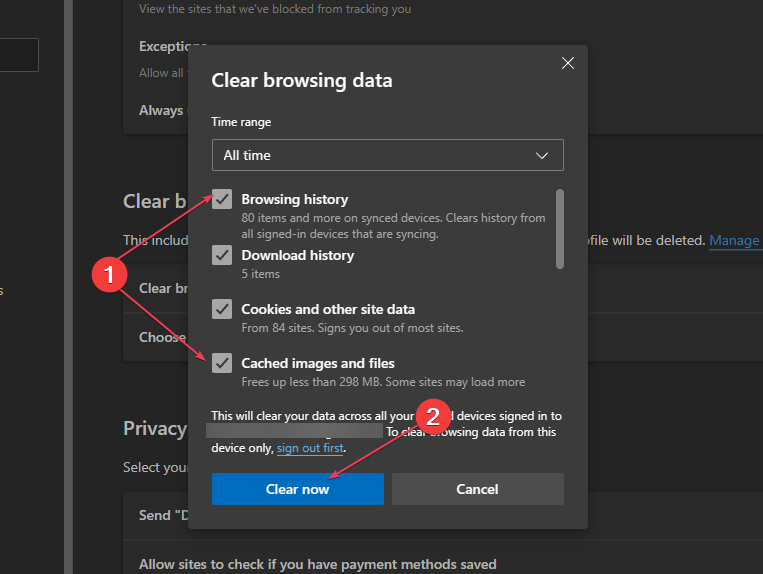
Task: Uncheck Cookies and other site data
Action: [222, 309]
